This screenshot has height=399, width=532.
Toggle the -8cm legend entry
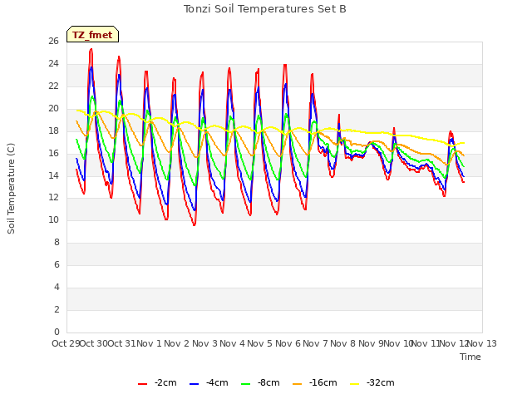260,383
